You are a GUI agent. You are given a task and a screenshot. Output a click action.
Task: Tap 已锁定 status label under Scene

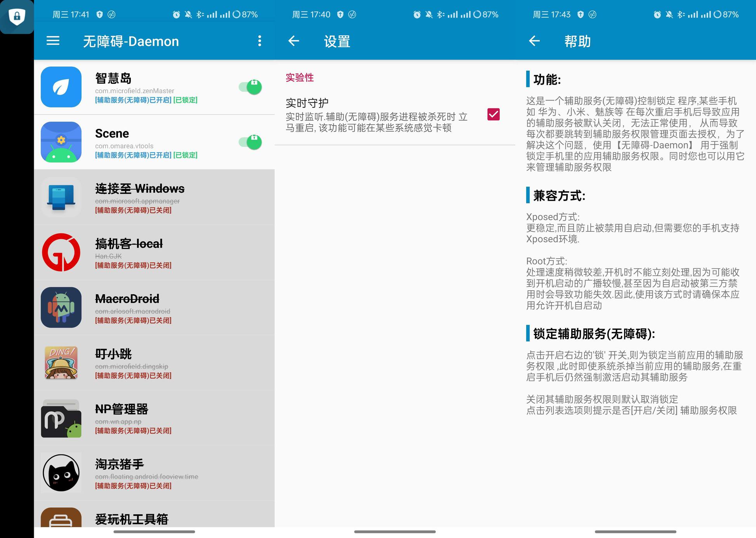tap(185, 155)
